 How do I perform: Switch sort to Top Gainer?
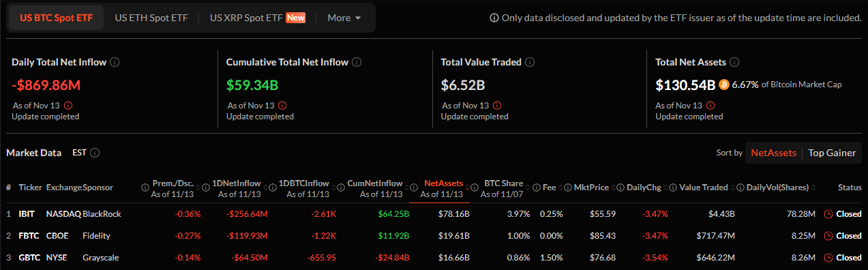[832, 153]
